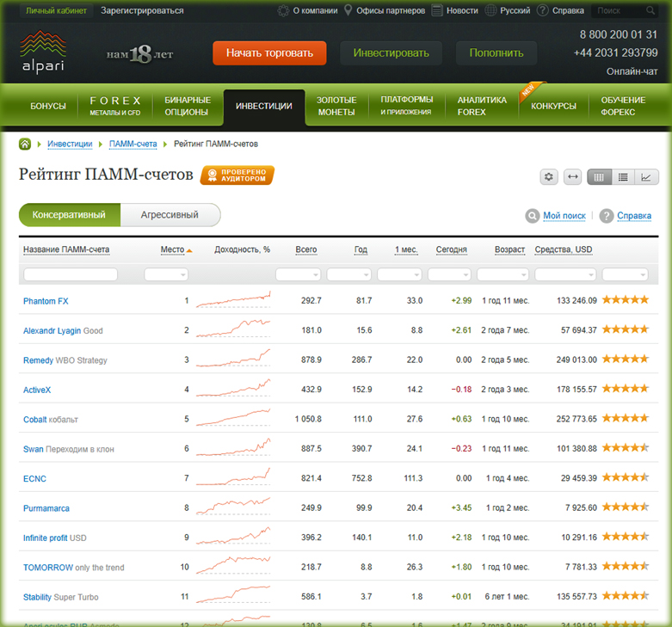Screen dimensions: 672x627
Task: Switch to list view mode
Action: click(623, 176)
